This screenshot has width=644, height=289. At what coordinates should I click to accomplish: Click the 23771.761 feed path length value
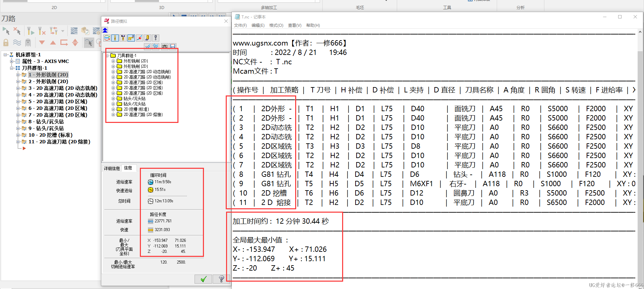[163, 221]
